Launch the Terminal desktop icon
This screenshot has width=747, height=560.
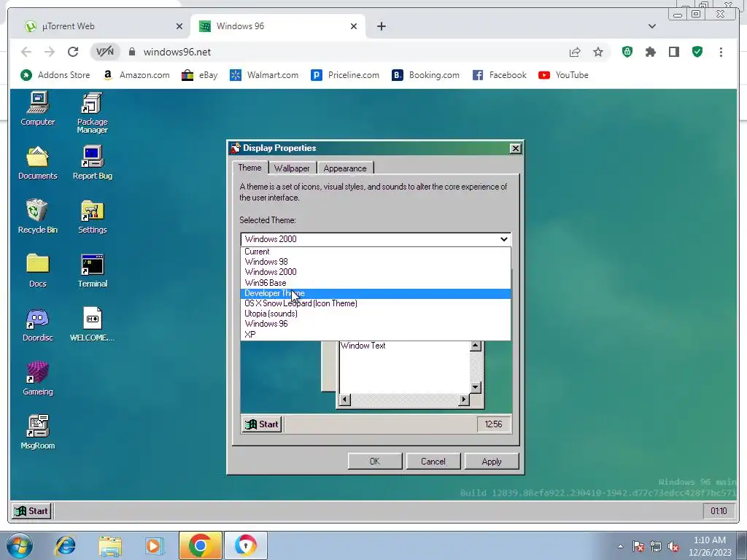(93, 271)
